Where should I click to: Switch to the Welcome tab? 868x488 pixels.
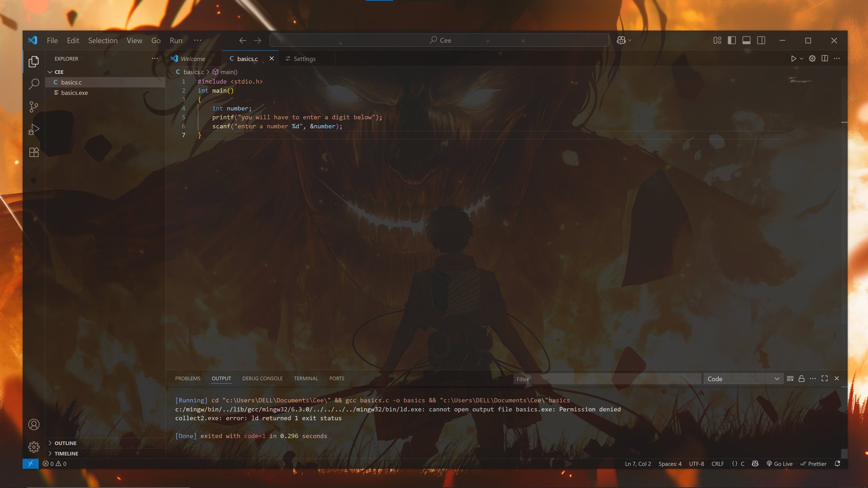(193, 59)
